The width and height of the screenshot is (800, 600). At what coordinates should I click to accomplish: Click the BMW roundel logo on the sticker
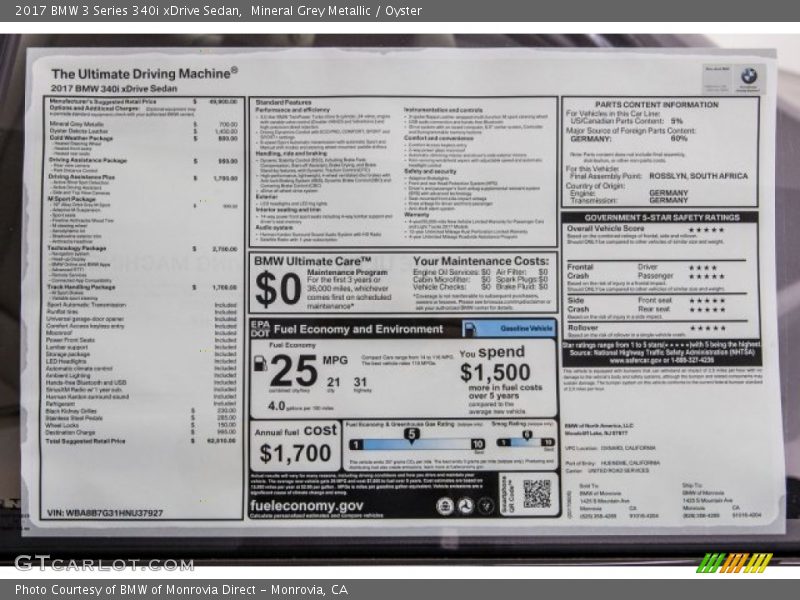[x=748, y=77]
